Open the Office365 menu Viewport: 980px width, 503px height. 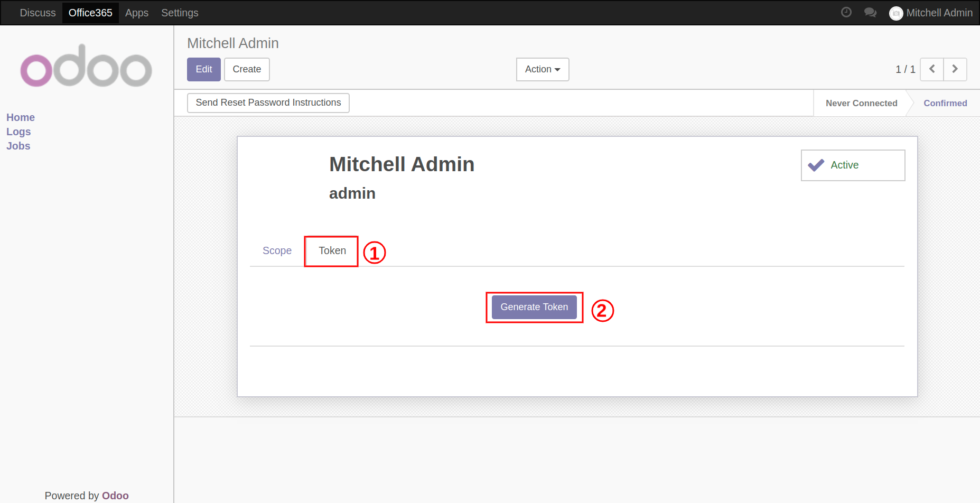90,13
